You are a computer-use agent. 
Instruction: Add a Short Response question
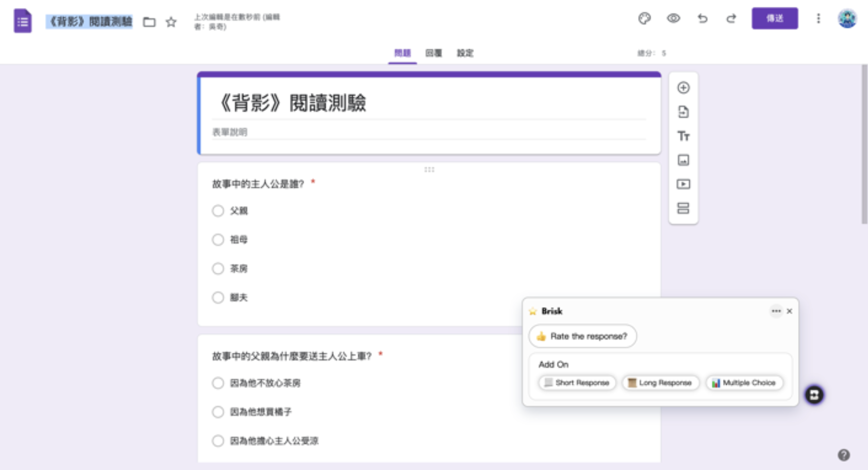(577, 383)
